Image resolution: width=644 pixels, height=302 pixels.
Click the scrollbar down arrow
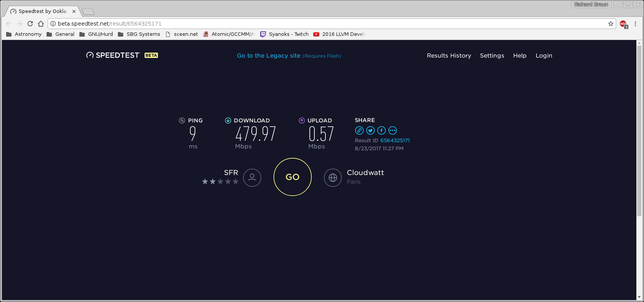click(639, 297)
